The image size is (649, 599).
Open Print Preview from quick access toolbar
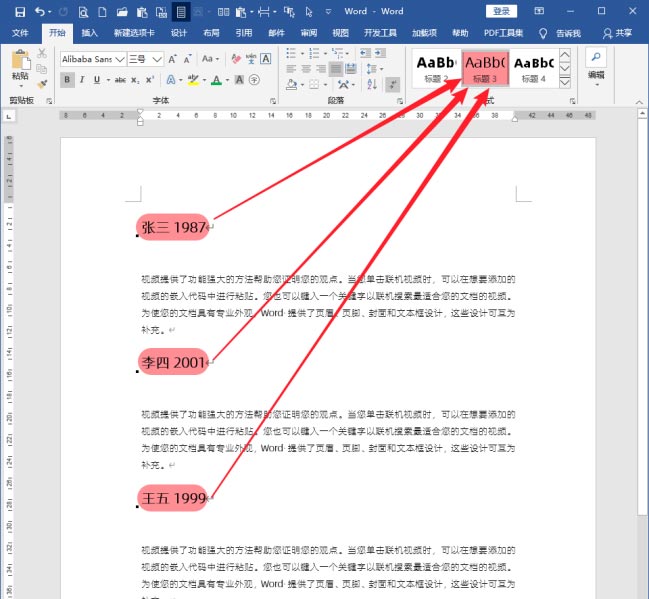click(x=83, y=12)
